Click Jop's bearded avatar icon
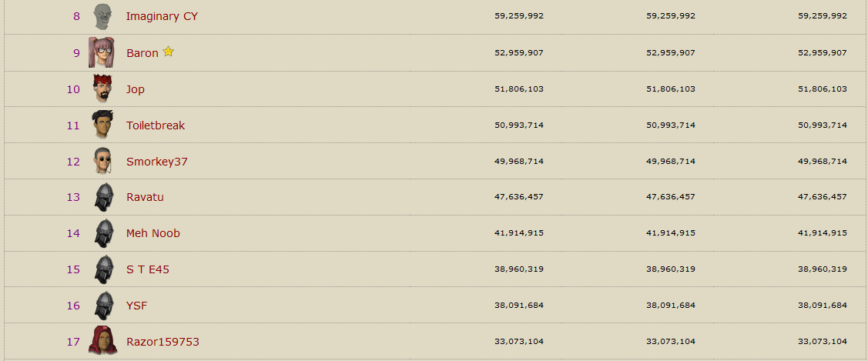Screen dimensions: 868x361 (x=102, y=89)
